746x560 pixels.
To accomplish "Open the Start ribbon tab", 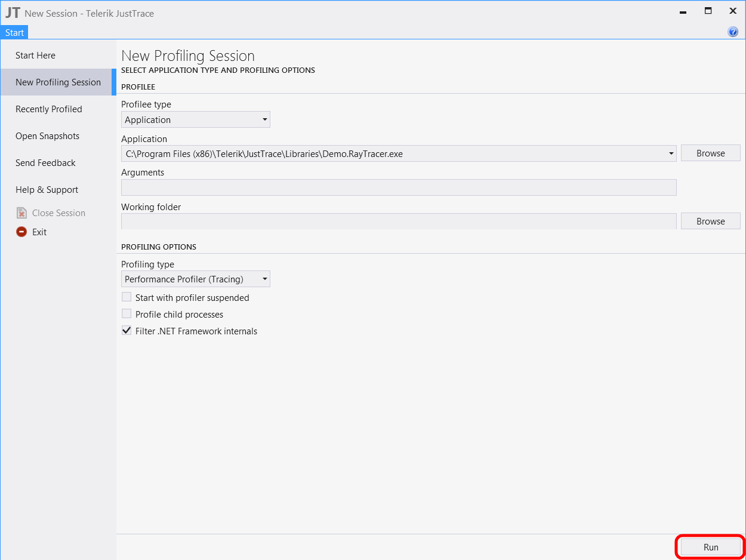I will tap(14, 33).
